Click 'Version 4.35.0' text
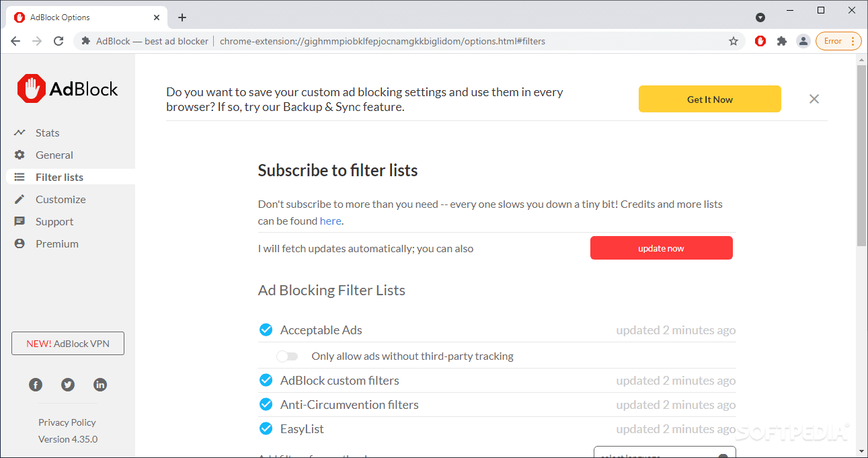Viewport: 868px width, 458px height. coord(68,439)
